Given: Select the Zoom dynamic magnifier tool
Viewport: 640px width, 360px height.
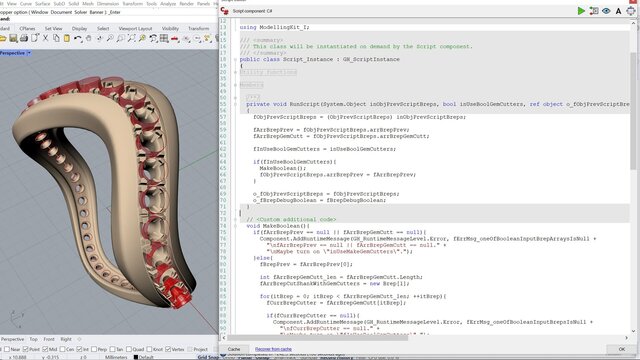Looking at the screenshot, I should pos(110,38).
